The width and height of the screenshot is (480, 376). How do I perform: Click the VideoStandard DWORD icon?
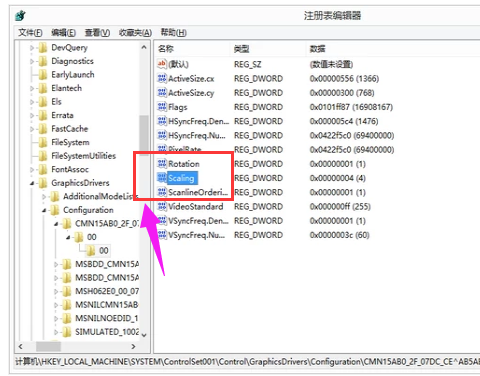[x=162, y=207]
